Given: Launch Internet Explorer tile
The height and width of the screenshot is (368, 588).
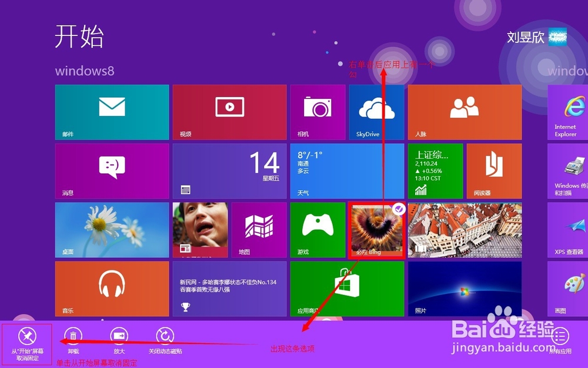Looking at the screenshot, I should coord(568,112).
